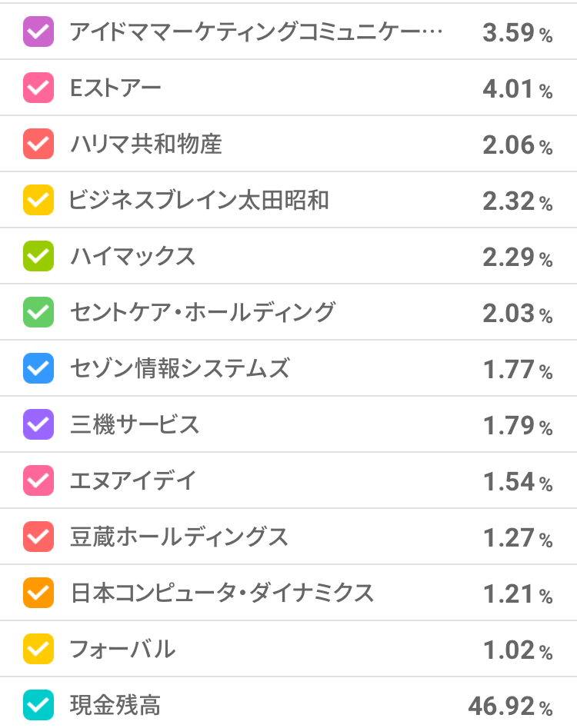Uncheck the アイドママーケティングコミュニケー checkbox

[38, 32]
